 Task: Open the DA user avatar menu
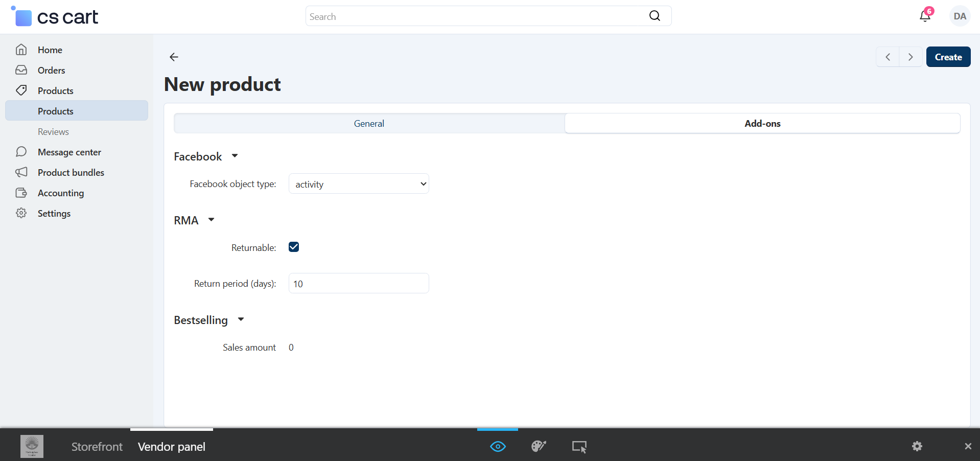click(960, 16)
